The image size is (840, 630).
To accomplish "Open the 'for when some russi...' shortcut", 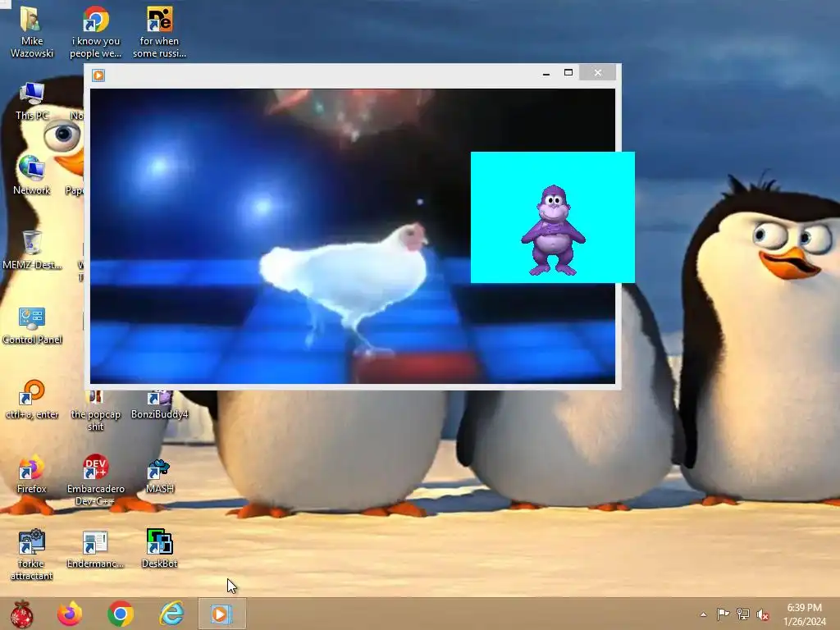I will point(160,31).
